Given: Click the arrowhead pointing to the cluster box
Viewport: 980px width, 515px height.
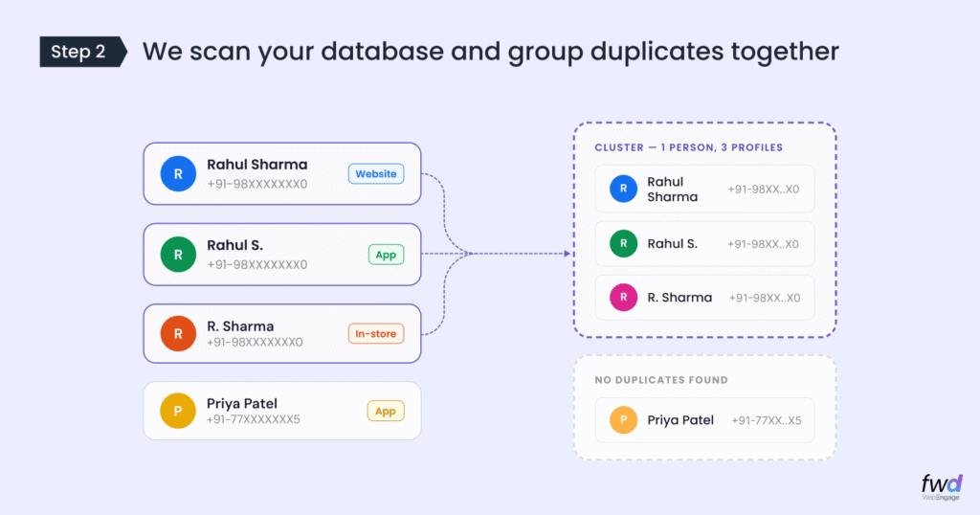Looking at the screenshot, I should pyautogui.click(x=568, y=254).
